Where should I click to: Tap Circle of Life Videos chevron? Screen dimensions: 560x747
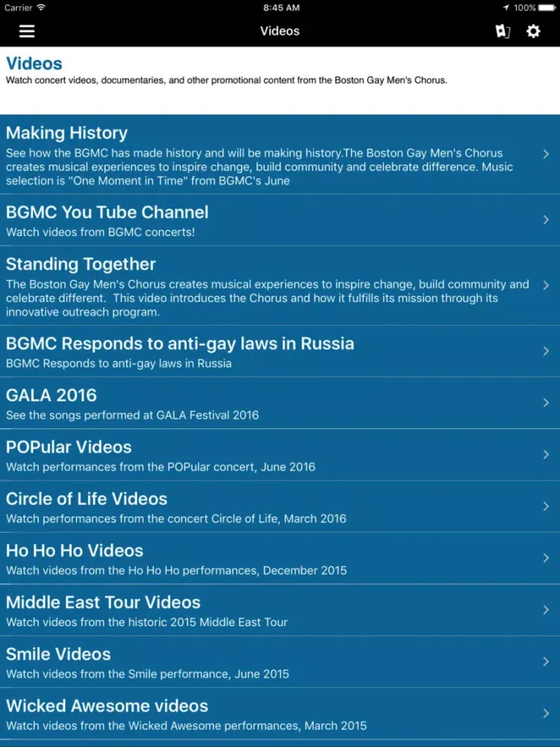[x=546, y=506]
